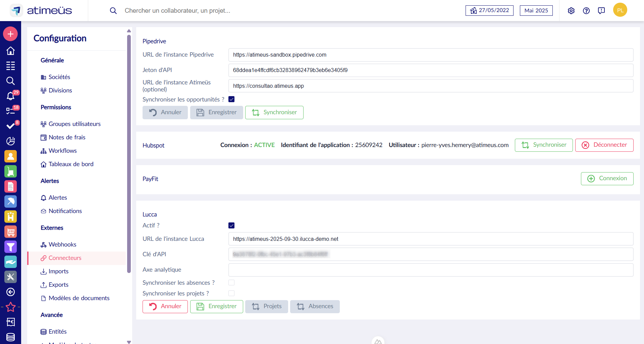Click Lucca Projets sync button
Viewport: 644px width, 344px height.
(267, 306)
